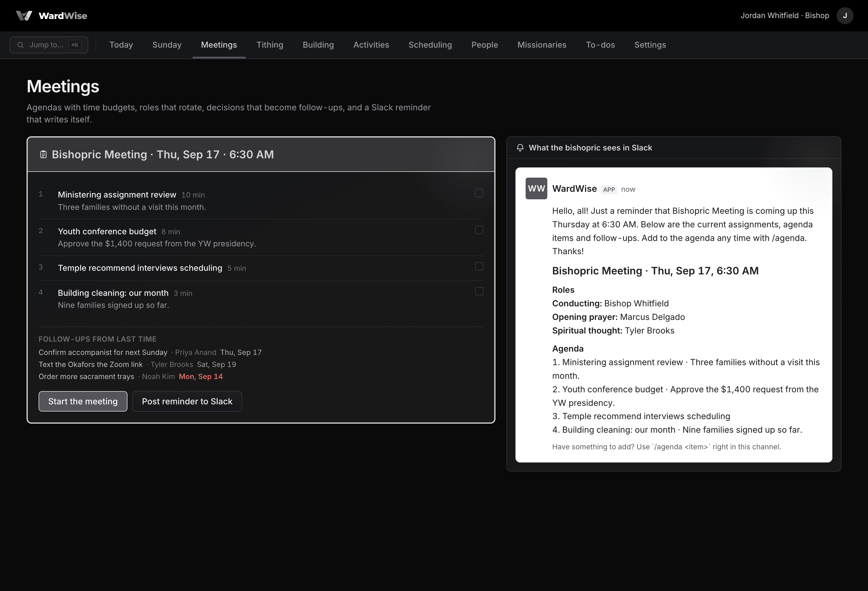
Task: Click the WardWise logo icon
Action: tap(24, 16)
